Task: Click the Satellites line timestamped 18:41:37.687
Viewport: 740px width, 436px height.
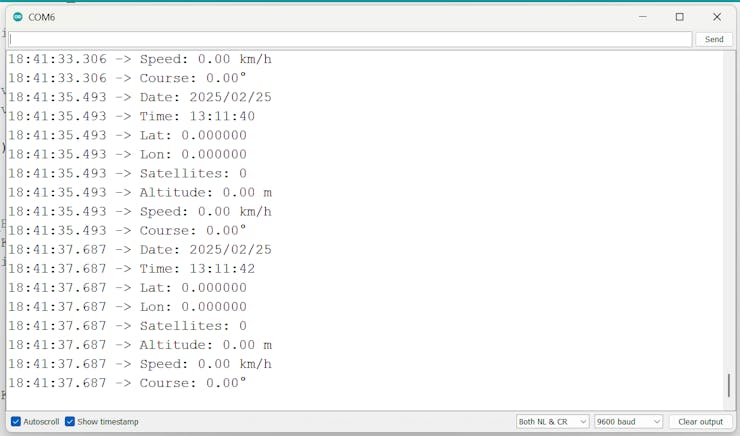Action: (x=127, y=326)
